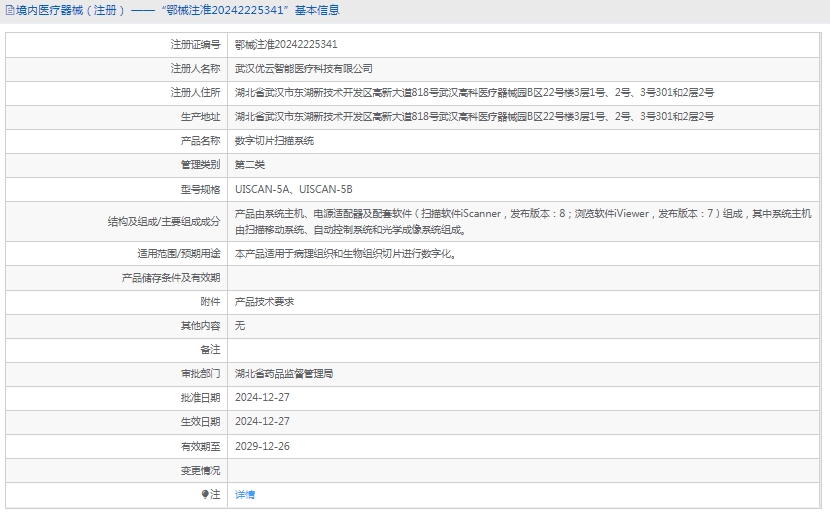Click approval department 湖北省药品监督管理局
Viewport: 830px width, 513px height.
coord(284,374)
